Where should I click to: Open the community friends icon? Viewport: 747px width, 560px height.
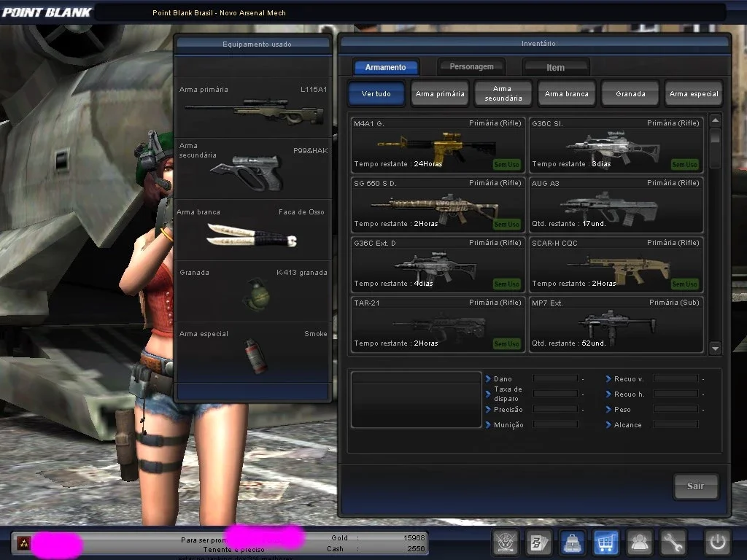(639, 542)
